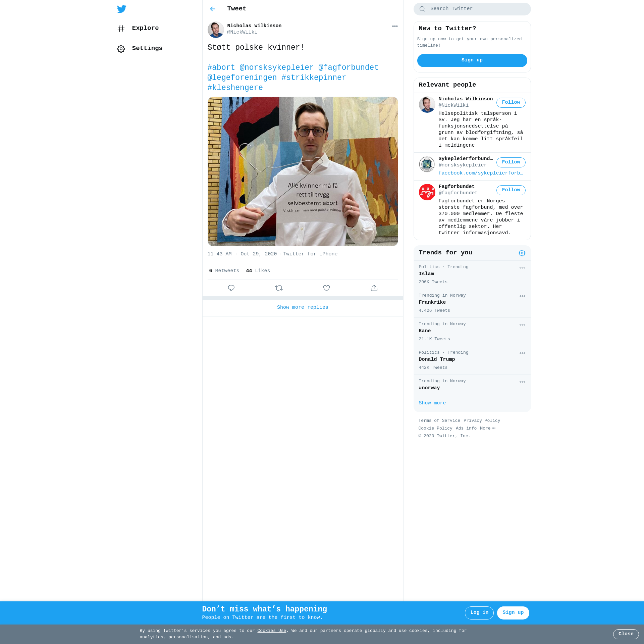Open the @norsksykepleier mention in tweet
This screenshot has height=644, width=644.
[276, 67]
